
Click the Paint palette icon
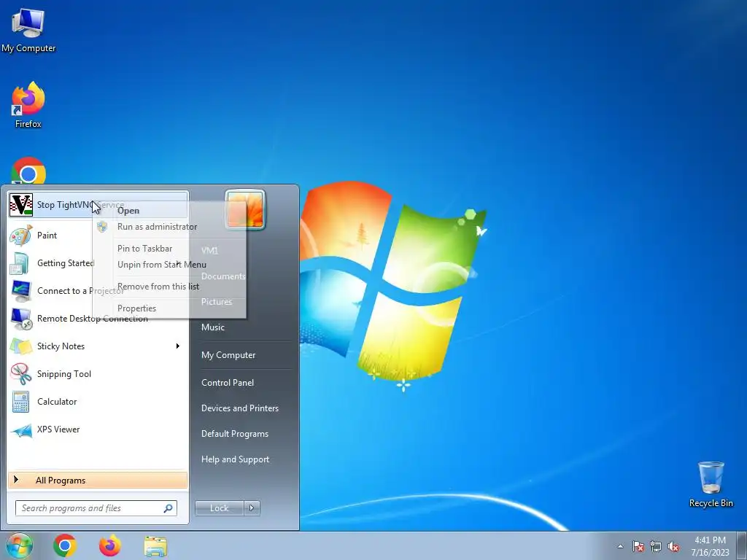(x=21, y=236)
